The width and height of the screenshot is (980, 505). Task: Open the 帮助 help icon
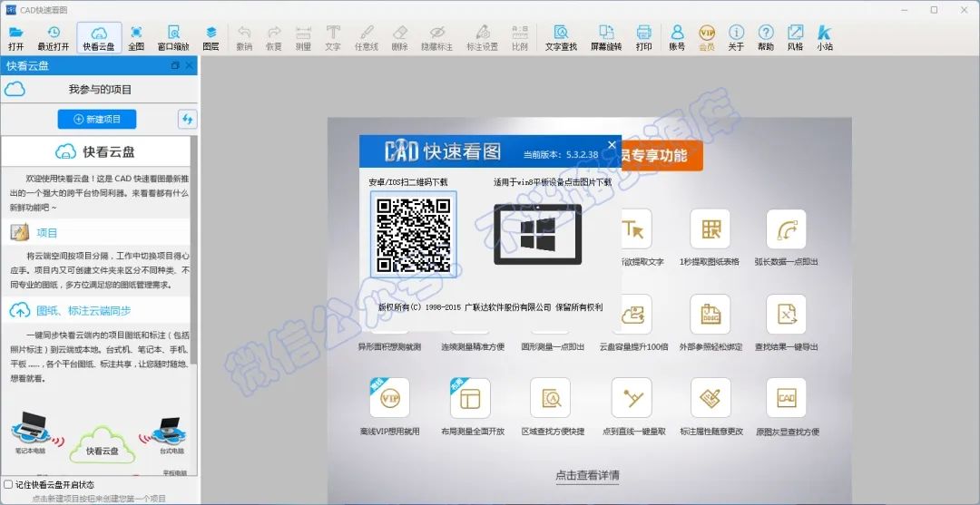coord(766,38)
